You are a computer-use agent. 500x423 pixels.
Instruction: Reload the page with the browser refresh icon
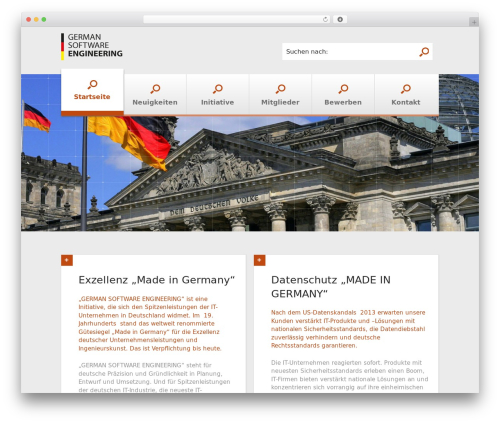(325, 20)
